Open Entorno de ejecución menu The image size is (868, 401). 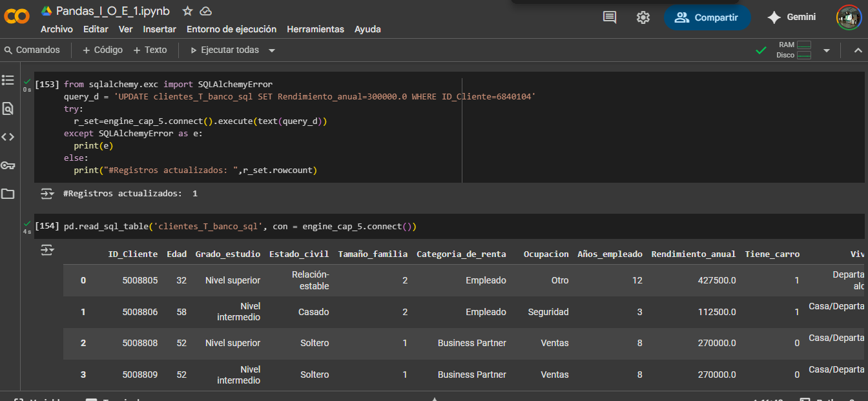pos(231,29)
